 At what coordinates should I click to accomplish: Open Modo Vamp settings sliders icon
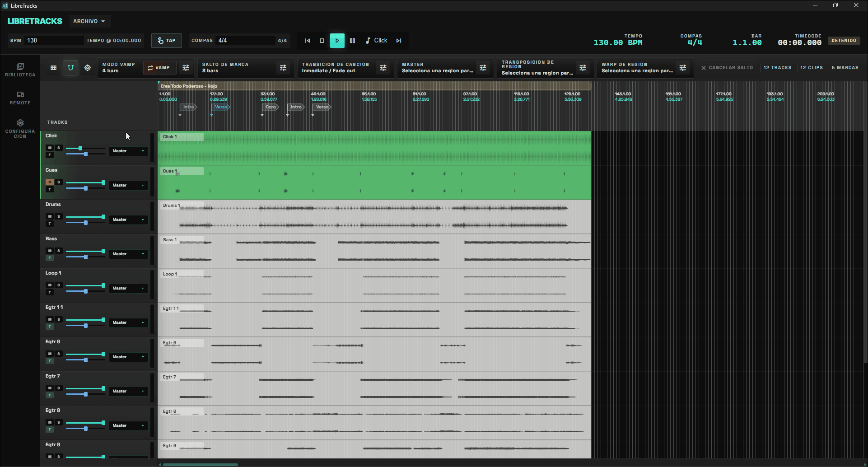(x=186, y=68)
